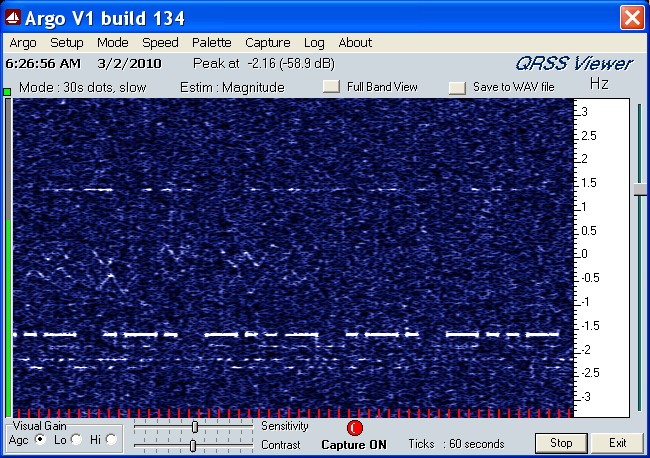Click the 1.5 mark on Hz scale

[x=589, y=183]
